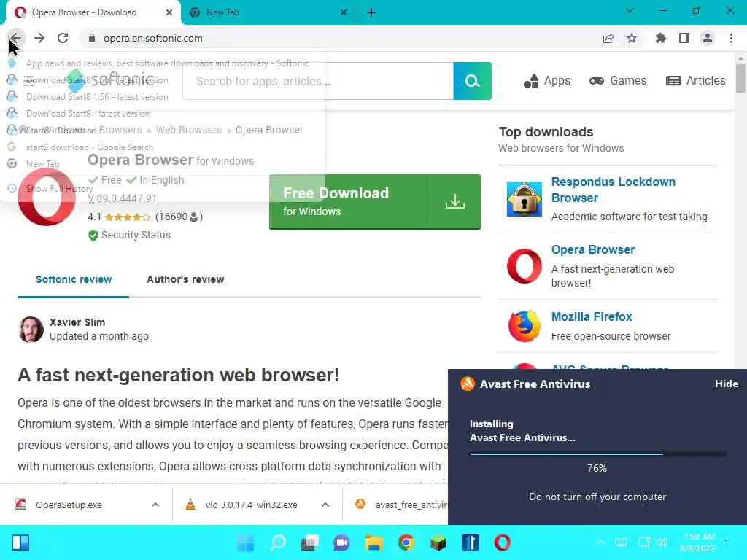
Task: Bookmark this page with the star icon
Action: coord(632,38)
